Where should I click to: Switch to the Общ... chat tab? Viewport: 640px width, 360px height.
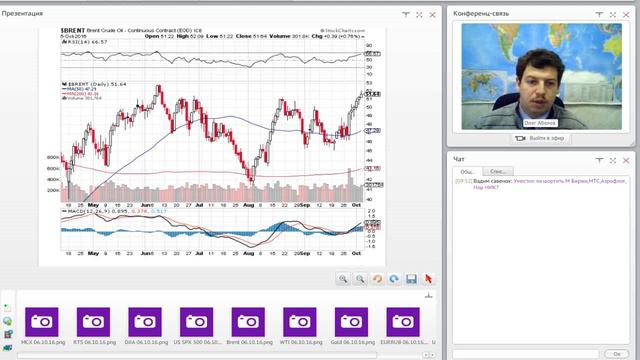coord(467,171)
